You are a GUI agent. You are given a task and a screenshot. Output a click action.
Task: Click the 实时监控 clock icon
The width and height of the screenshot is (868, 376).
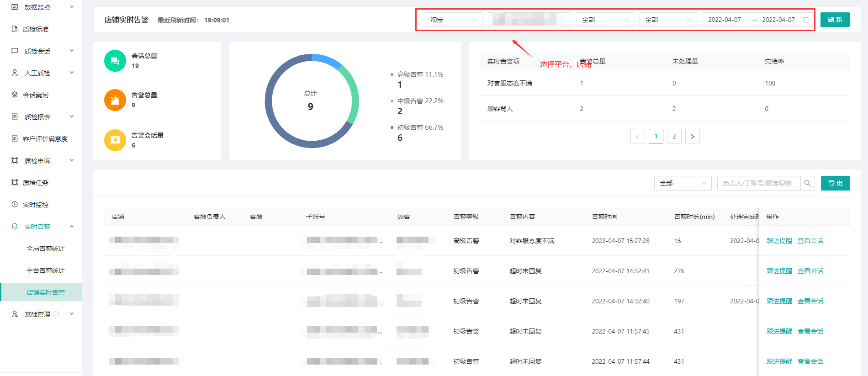(15, 204)
